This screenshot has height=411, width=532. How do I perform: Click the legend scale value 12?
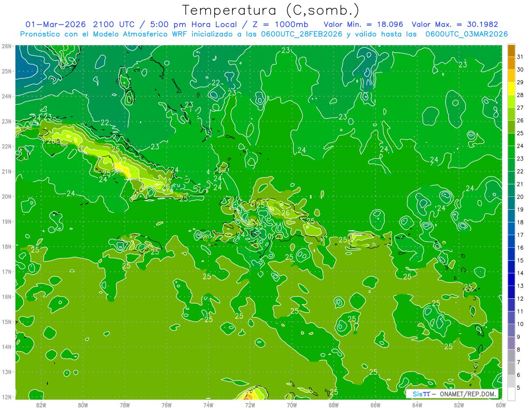coord(520,298)
